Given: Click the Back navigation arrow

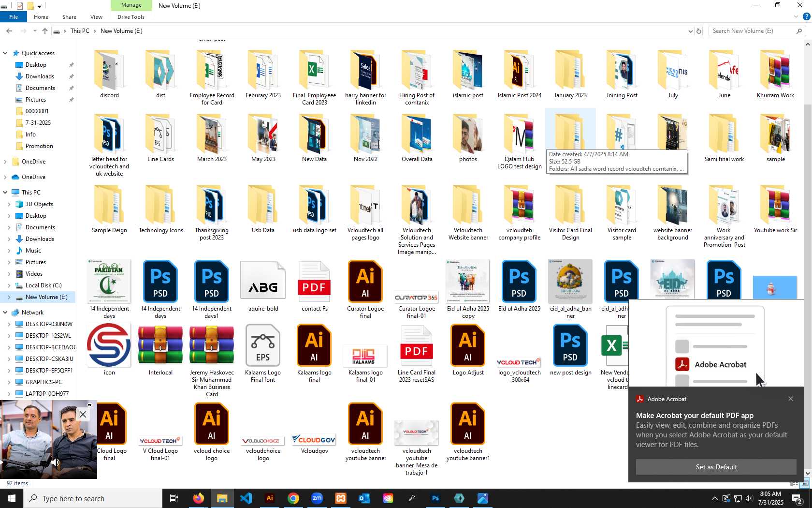Looking at the screenshot, I should tap(9, 31).
